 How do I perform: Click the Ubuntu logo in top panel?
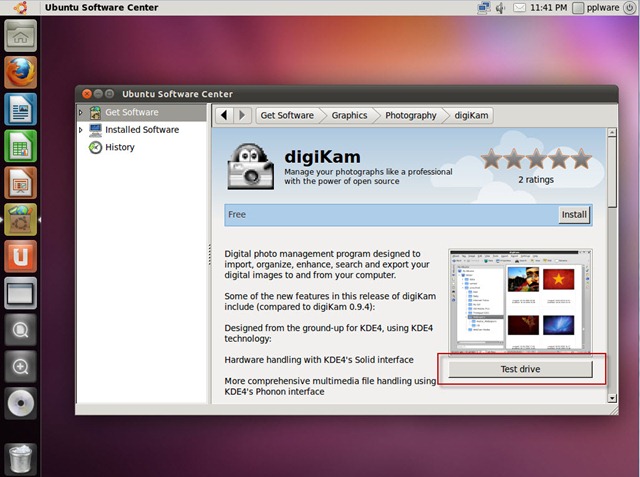20,7
